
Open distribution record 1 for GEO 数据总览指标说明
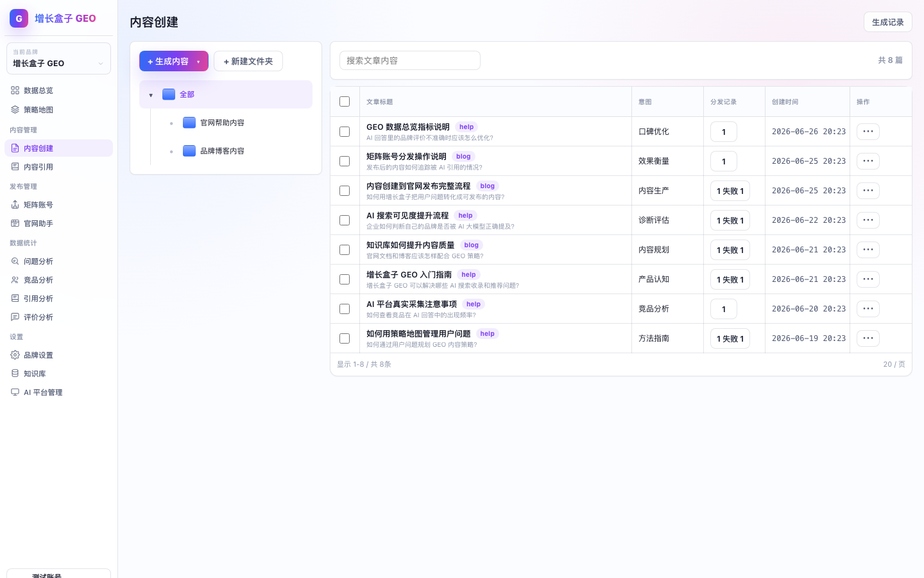[x=724, y=132]
